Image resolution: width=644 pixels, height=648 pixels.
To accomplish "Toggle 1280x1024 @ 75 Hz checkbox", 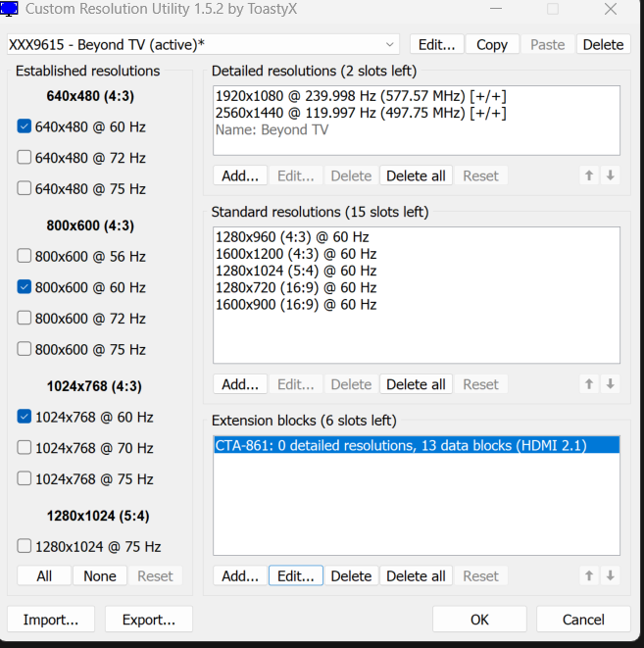I will 25,546.
